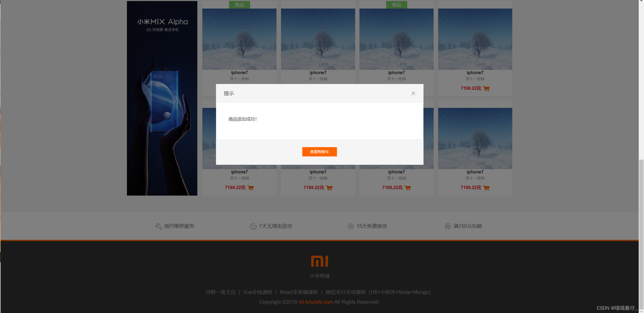The width and height of the screenshot is (644, 313).
Task: Click the clock icon for 7天无理由退货
Action: (253, 226)
